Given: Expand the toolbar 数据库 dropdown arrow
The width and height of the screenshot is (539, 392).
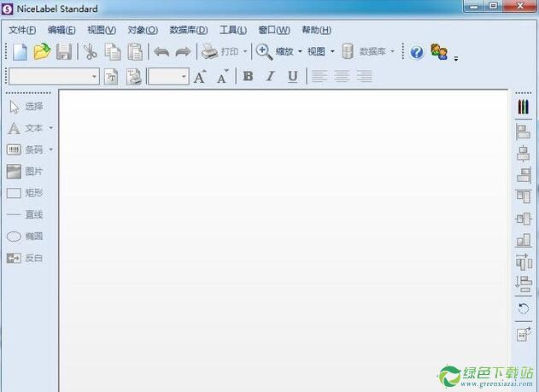Looking at the screenshot, I should 392,52.
